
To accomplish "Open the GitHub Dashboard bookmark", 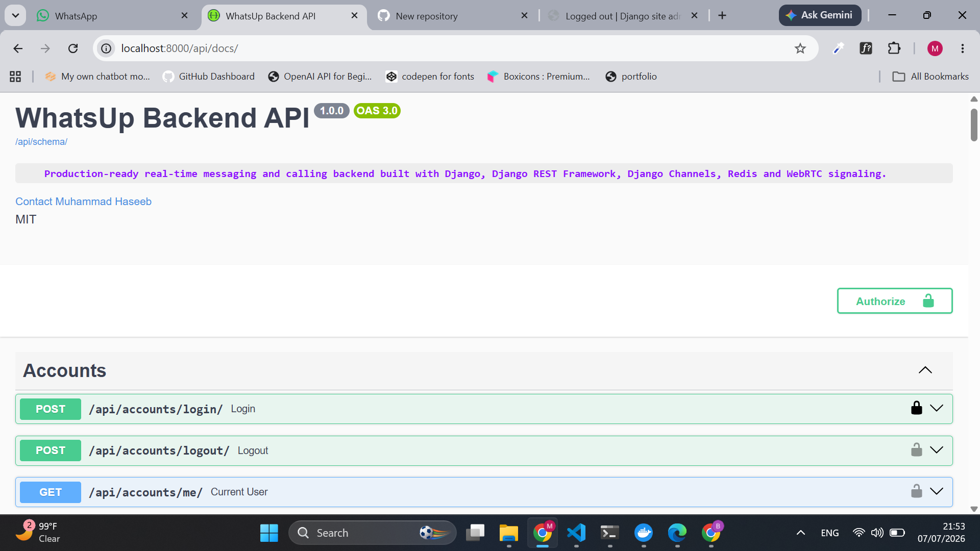I will [x=208, y=77].
